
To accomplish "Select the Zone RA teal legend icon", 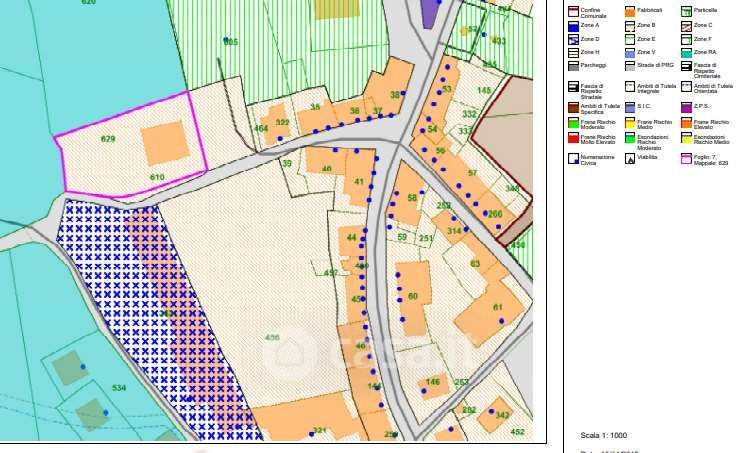I will click(686, 51).
